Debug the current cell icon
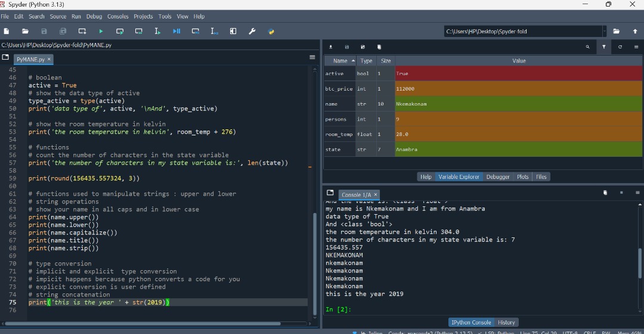644x334 pixels. click(196, 31)
